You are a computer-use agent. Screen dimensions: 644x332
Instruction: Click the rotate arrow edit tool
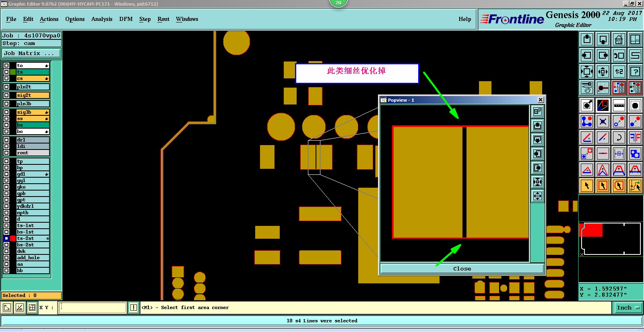[619, 137]
